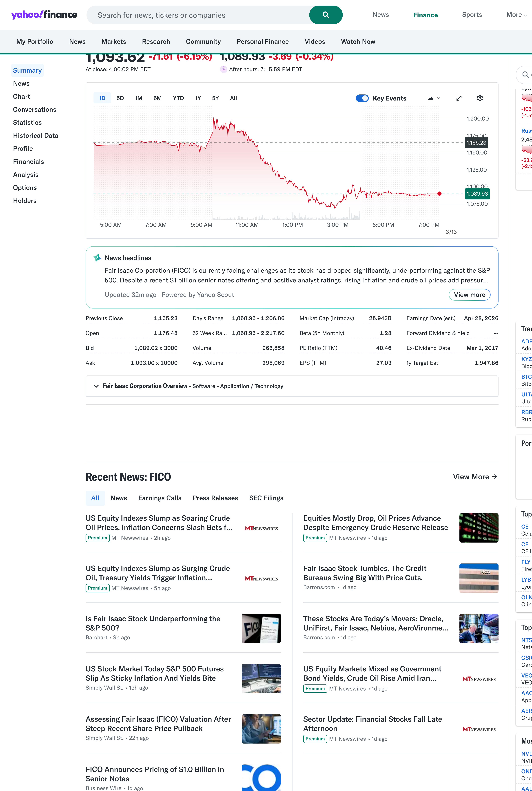This screenshot has width=532, height=791.
Task: Switch to the SEC Filings tab
Action: (266, 498)
